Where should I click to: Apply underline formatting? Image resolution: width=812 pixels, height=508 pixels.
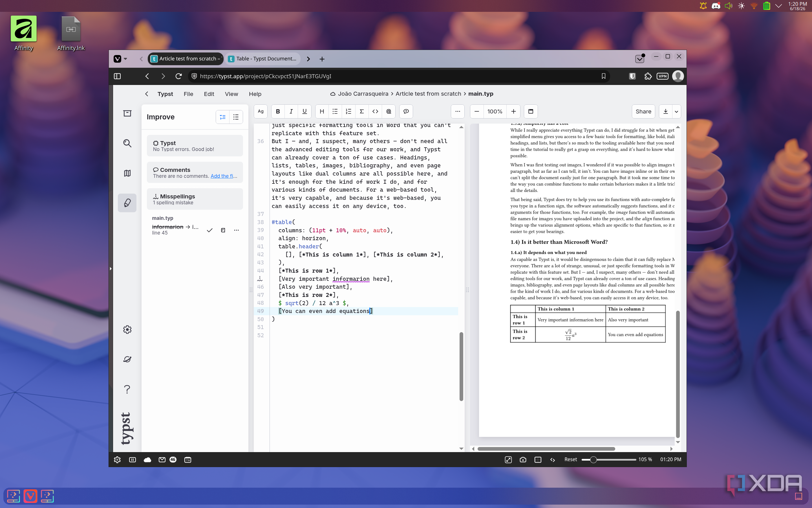(304, 111)
